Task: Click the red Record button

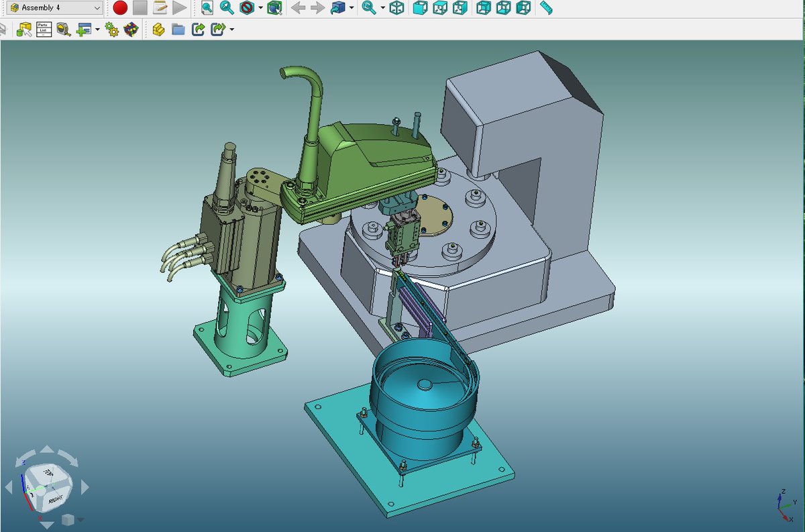Action: point(120,8)
